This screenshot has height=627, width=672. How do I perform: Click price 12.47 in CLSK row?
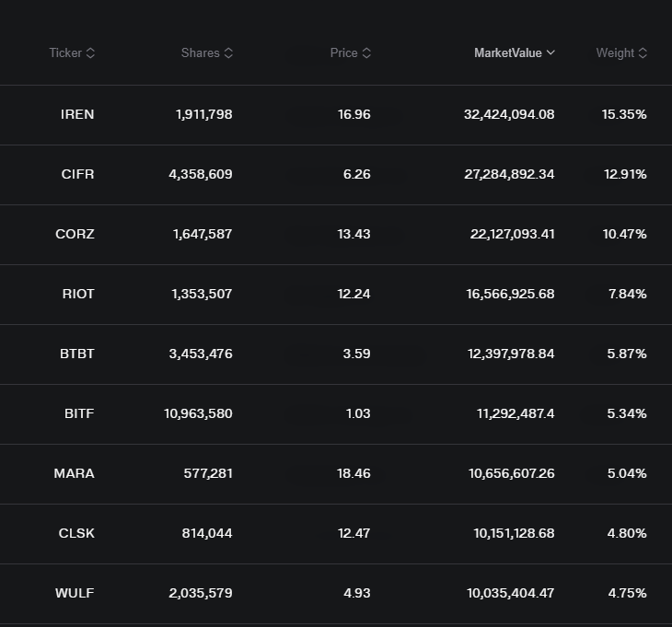353,534
